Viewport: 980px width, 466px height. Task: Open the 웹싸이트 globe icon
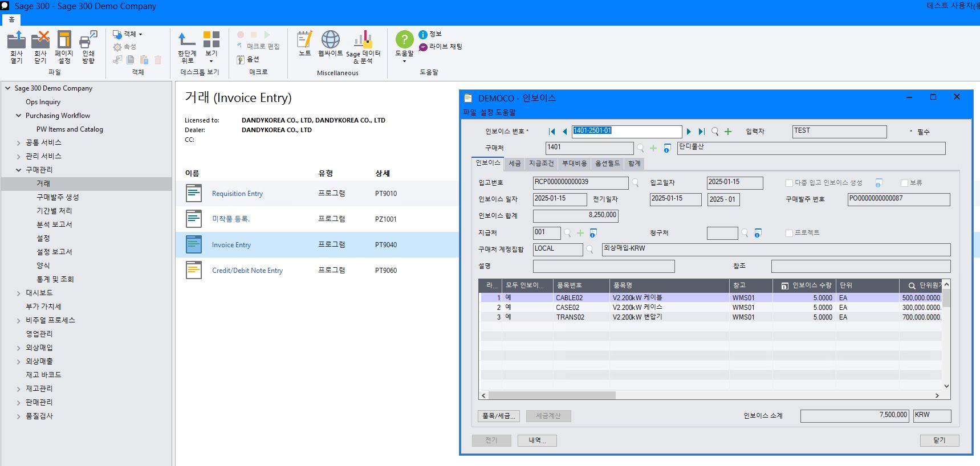point(331,39)
